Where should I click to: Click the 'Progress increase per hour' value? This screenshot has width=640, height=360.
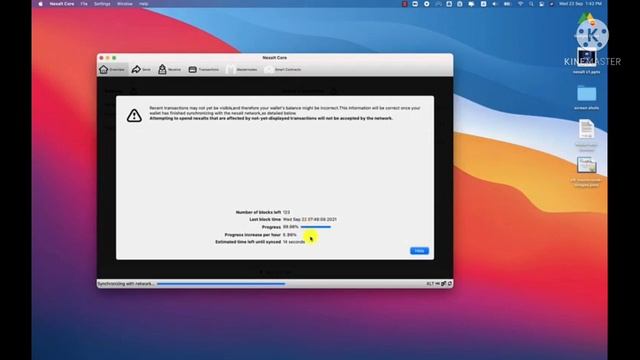[x=289, y=235]
